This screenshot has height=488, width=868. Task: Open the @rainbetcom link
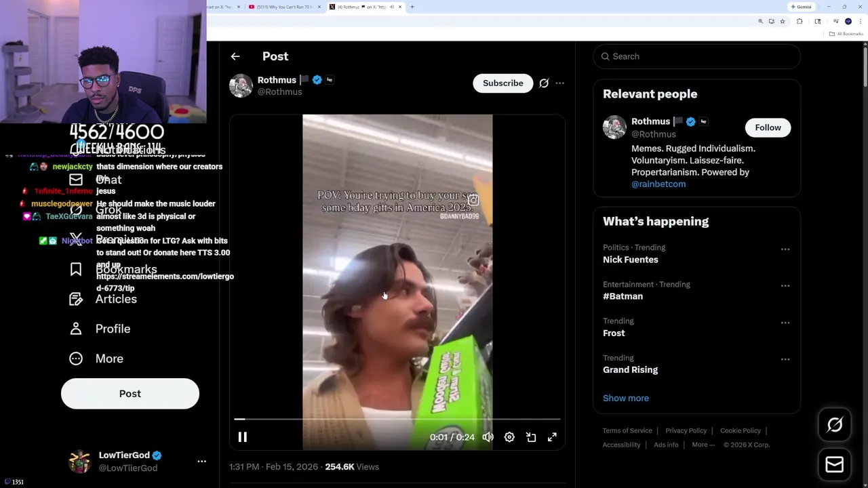click(x=658, y=184)
